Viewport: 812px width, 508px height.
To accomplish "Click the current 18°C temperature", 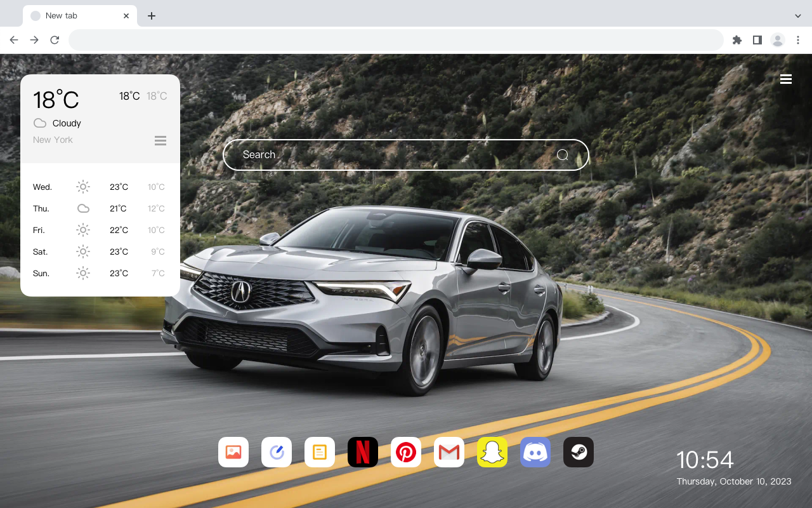I will coord(56,100).
